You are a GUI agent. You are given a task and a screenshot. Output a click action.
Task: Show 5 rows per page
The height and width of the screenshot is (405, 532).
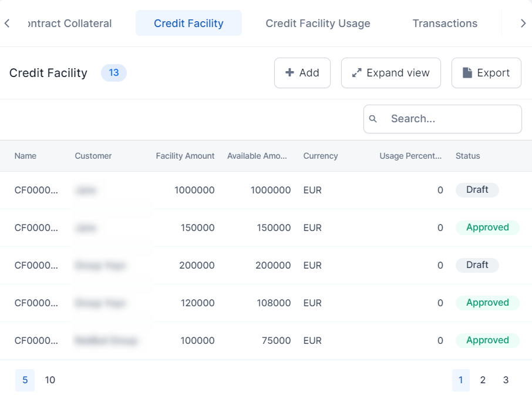[25, 380]
